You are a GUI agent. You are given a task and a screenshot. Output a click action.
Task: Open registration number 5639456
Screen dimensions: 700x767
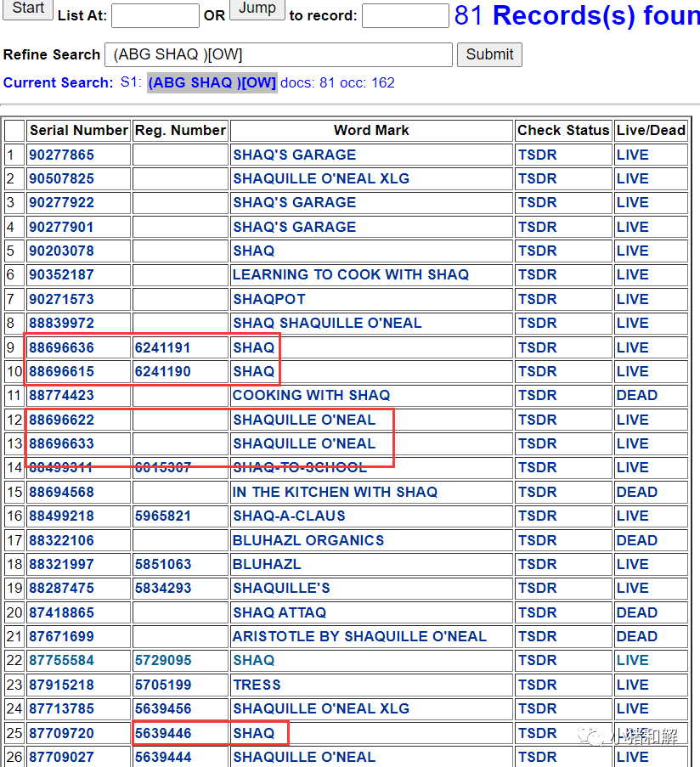point(162,708)
